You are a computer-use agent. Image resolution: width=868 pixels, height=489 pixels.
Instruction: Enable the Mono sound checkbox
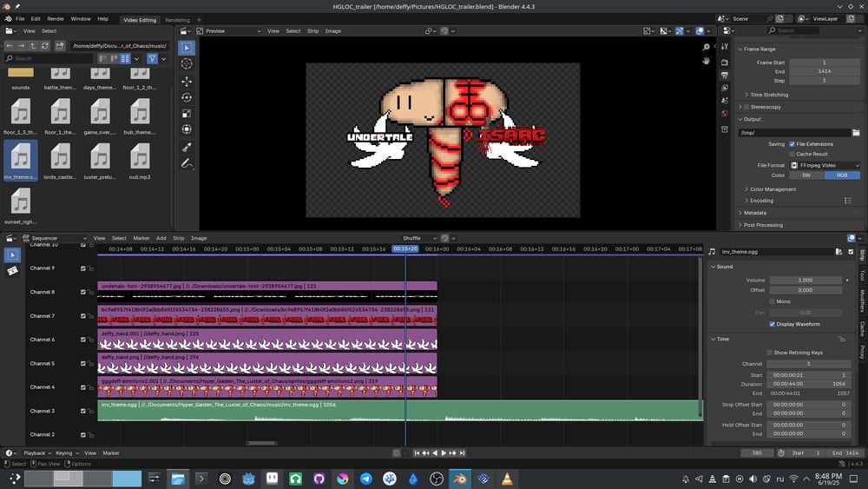point(773,301)
